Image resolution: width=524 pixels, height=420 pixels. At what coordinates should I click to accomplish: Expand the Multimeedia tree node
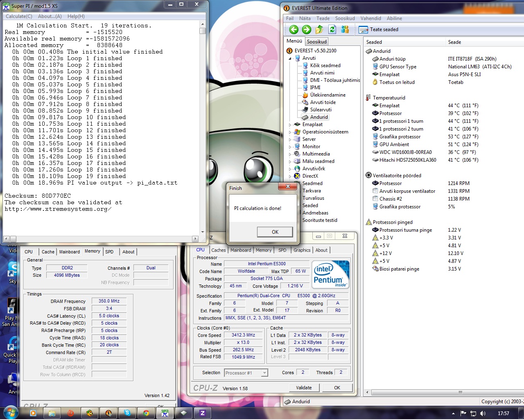[x=290, y=154]
